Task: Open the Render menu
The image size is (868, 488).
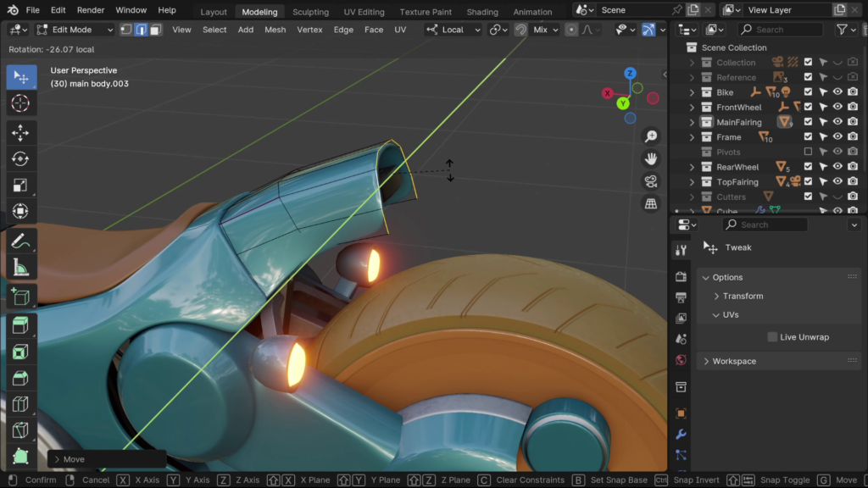Action: point(91,10)
